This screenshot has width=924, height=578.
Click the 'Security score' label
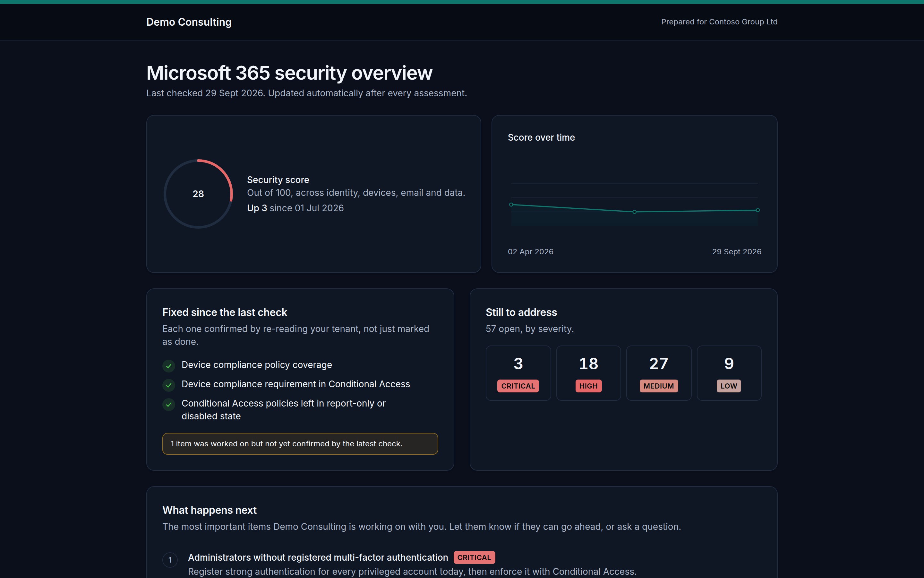coord(278,180)
